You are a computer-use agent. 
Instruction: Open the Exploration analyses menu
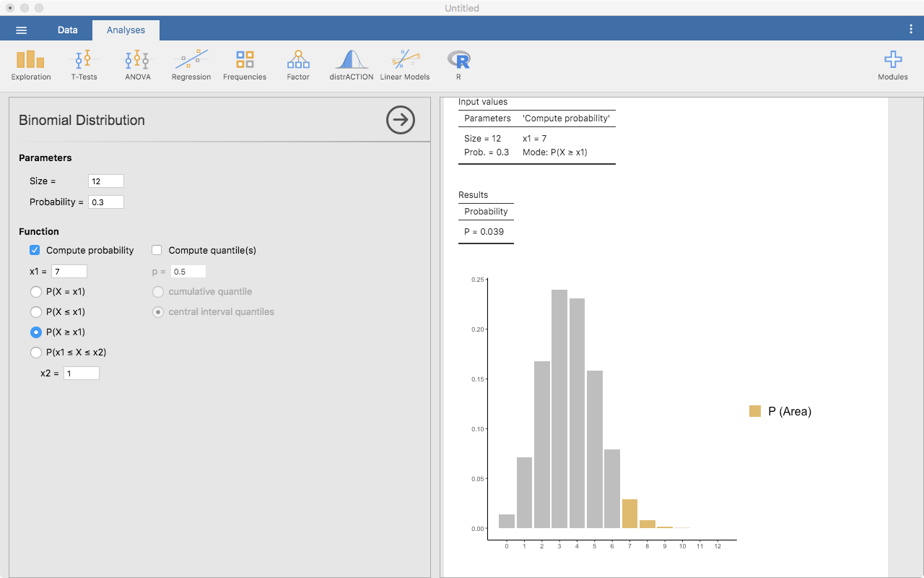pyautogui.click(x=31, y=65)
